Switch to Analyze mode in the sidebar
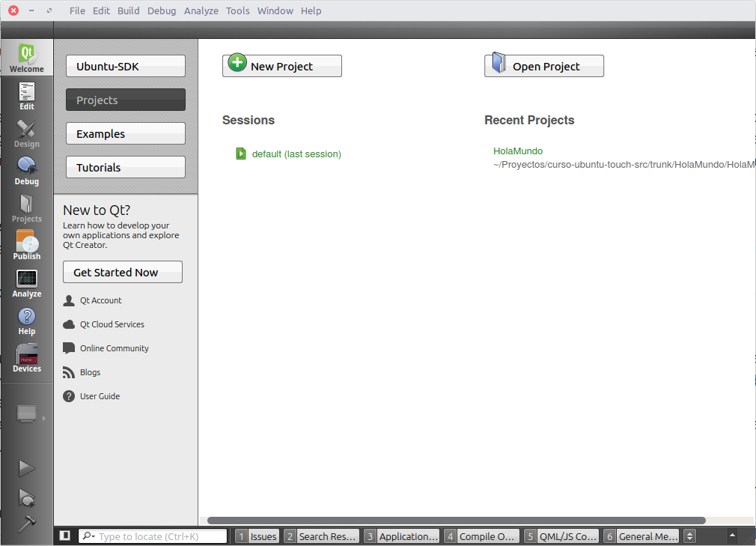756x546 pixels. (x=26, y=284)
